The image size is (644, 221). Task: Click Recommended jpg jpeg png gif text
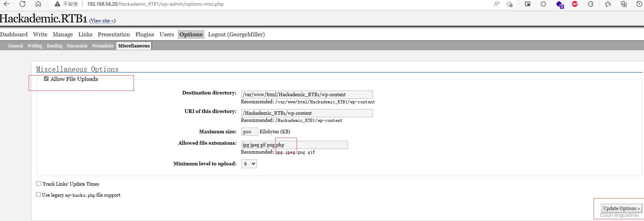(x=278, y=152)
